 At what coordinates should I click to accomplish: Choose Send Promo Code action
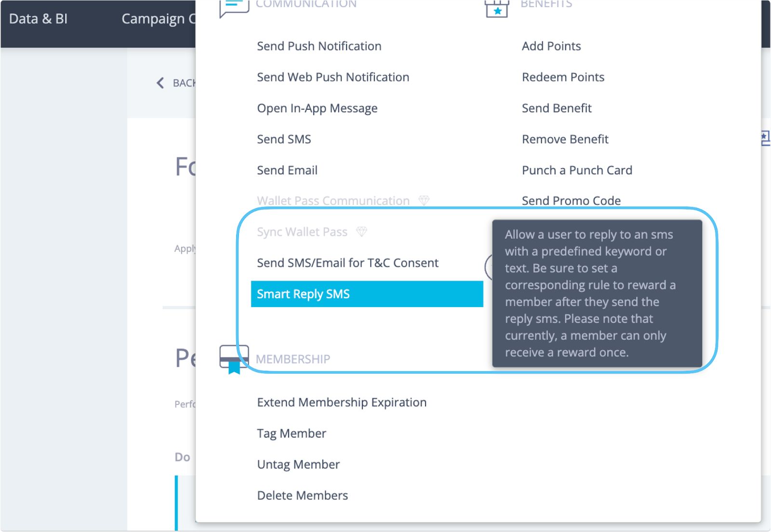tap(571, 201)
